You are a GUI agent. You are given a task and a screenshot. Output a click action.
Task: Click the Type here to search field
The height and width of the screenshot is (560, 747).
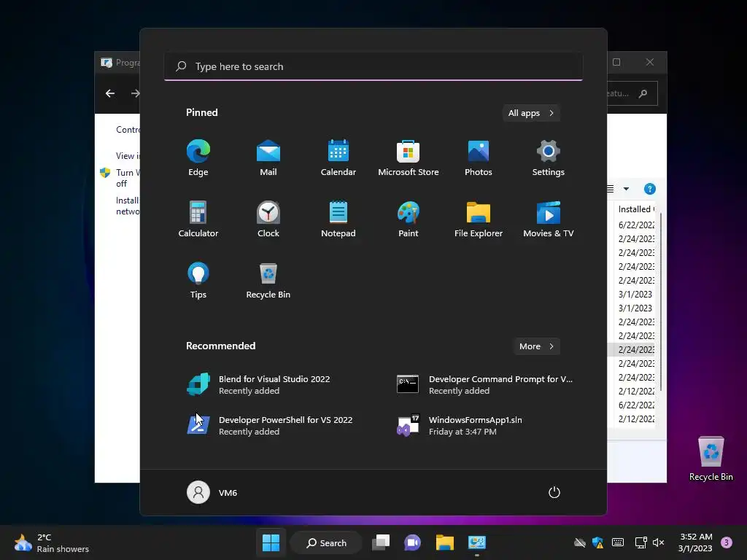(x=373, y=66)
